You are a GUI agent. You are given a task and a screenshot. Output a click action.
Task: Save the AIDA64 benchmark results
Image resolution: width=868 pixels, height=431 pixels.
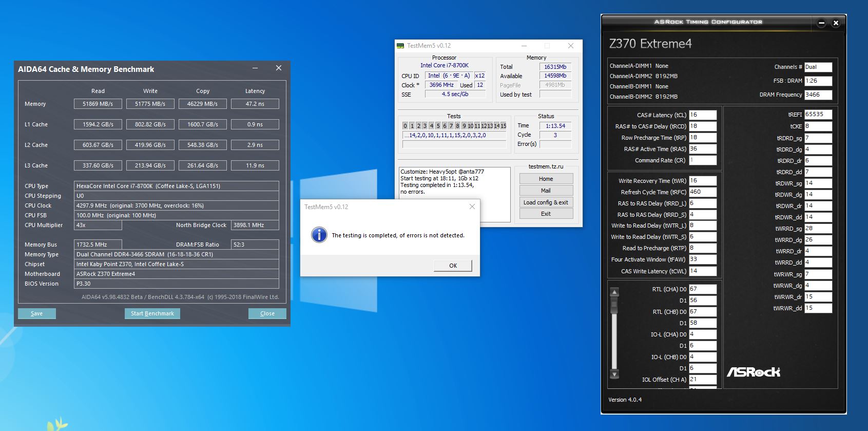click(x=37, y=313)
